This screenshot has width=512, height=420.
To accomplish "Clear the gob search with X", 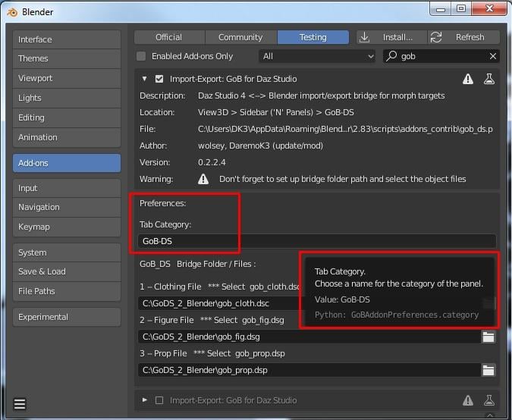I will point(493,56).
